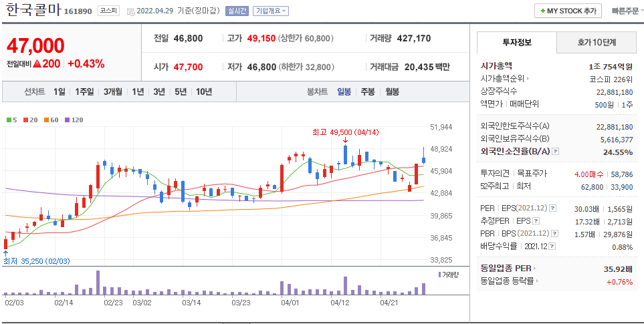Image resolution: width=644 pixels, height=324 pixels.
Task: Click the green 5-day moving average swatch
Action: [9, 120]
